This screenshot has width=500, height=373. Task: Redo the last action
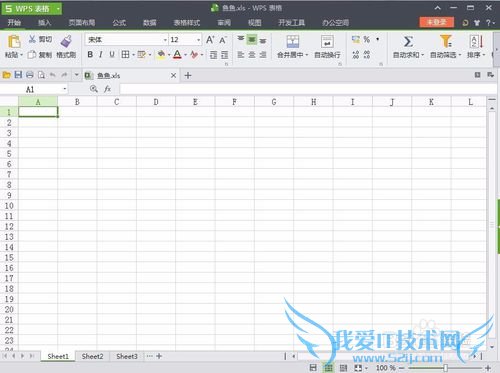click(64, 75)
